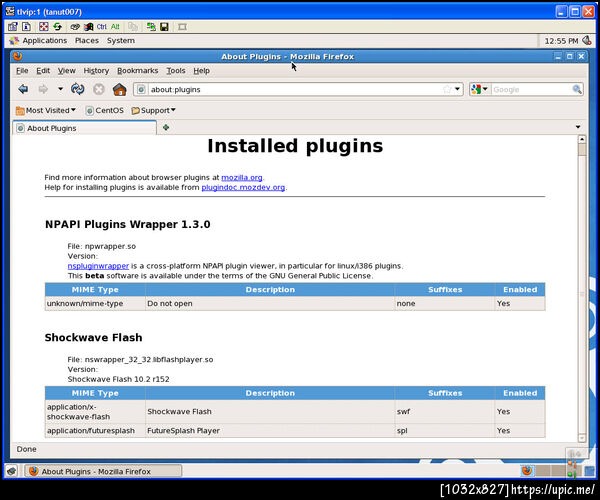Click the trash applet in bottom panel
The height and width of the screenshot is (500, 600).
coord(590,471)
